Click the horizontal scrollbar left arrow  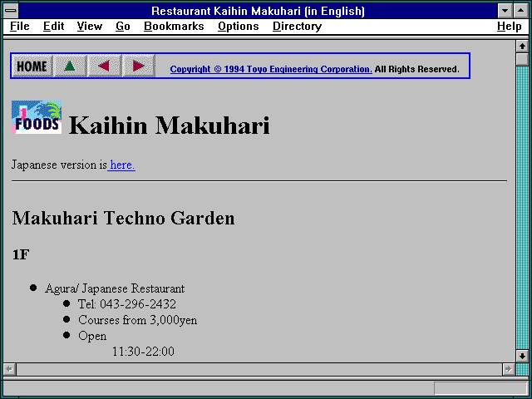9,369
